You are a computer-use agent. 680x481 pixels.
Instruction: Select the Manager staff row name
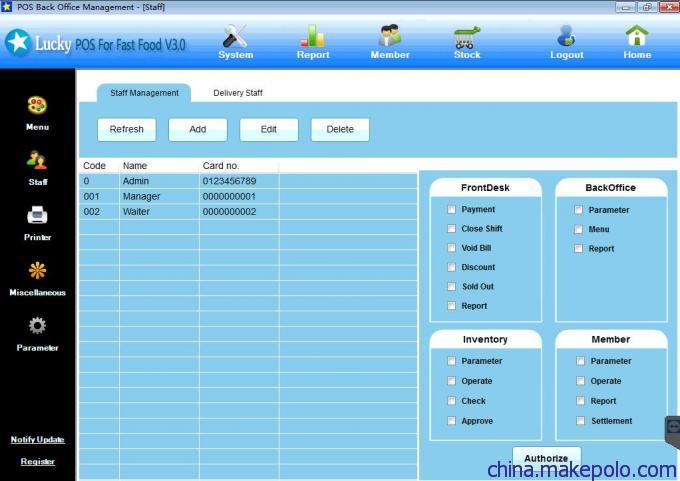pos(141,196)
